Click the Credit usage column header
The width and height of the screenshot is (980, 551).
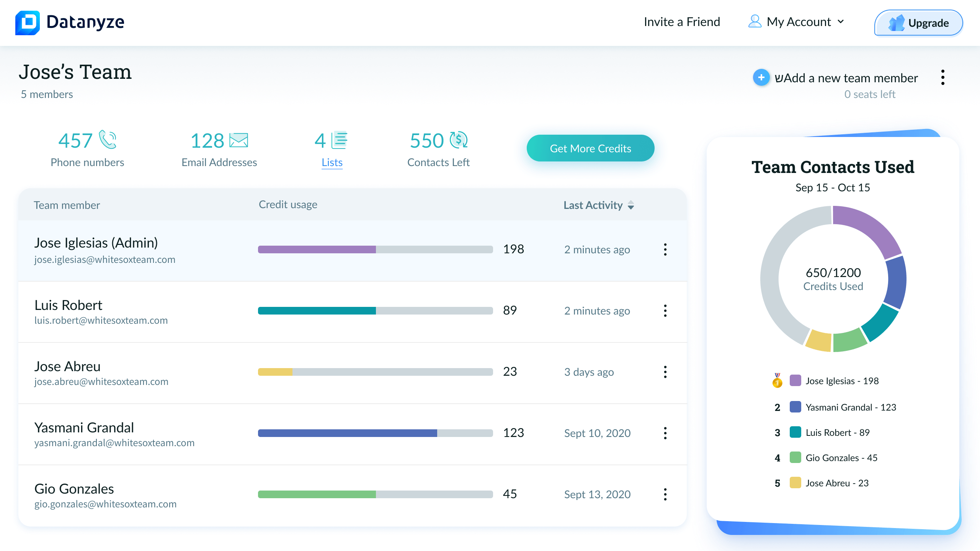click(x=288, y=205)
